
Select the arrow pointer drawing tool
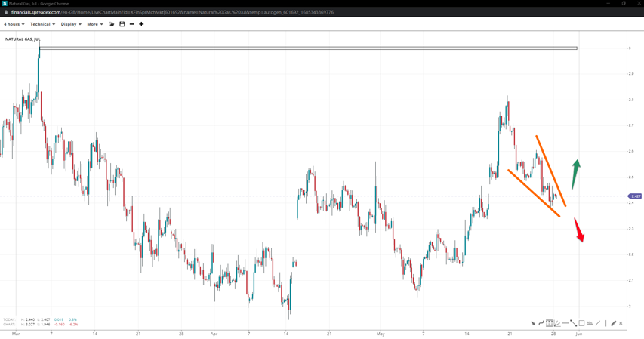click(x=533, y=323)
